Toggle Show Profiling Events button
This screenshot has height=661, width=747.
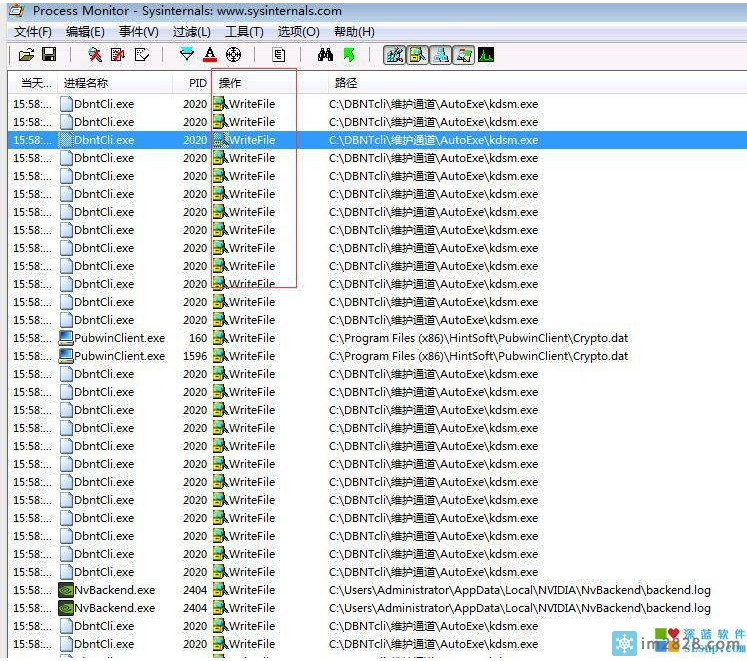[x=486, y=55]
